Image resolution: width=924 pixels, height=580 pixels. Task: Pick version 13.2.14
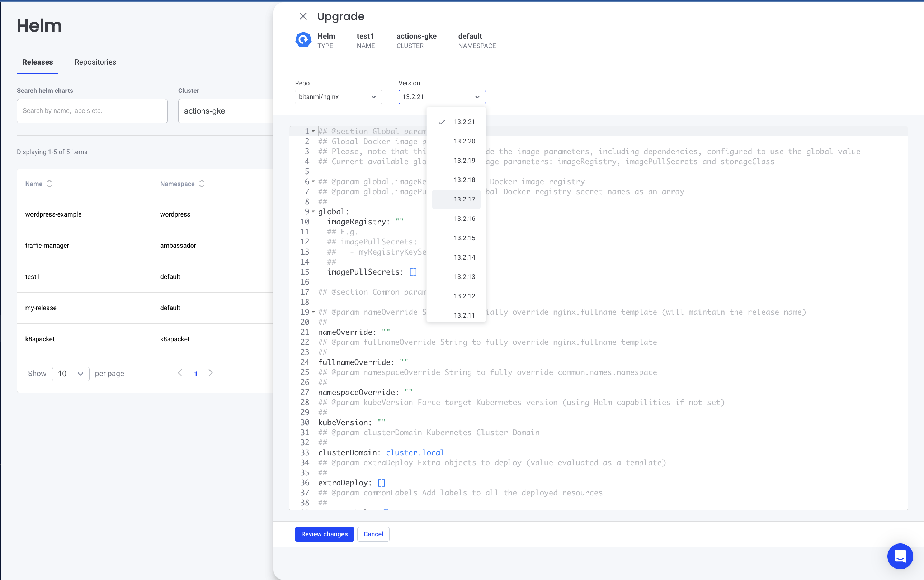(456, 257)
